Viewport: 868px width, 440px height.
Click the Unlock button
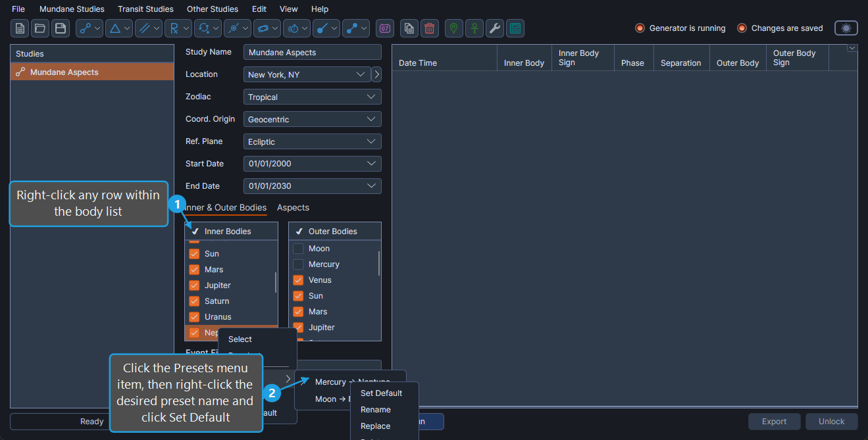832,422
